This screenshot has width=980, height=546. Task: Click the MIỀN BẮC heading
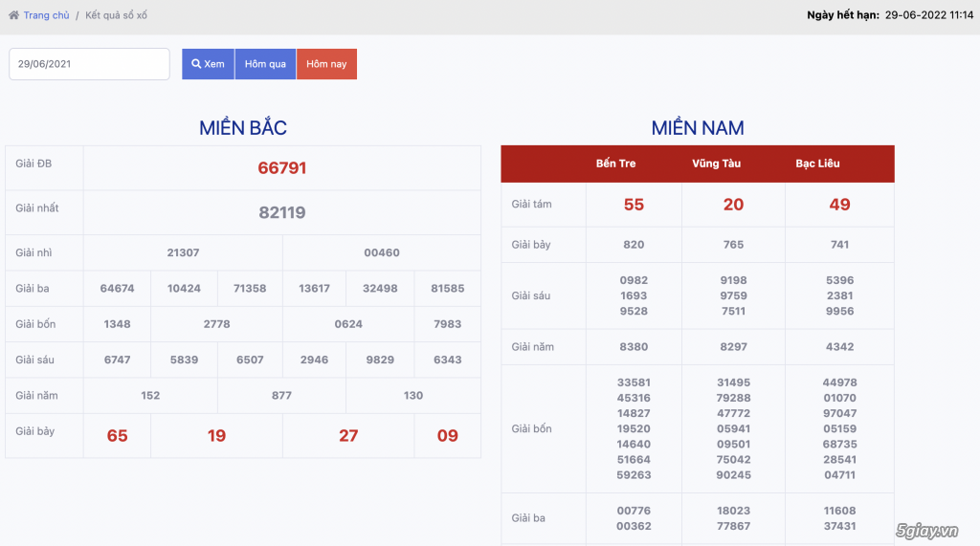(x=243, y=128)
